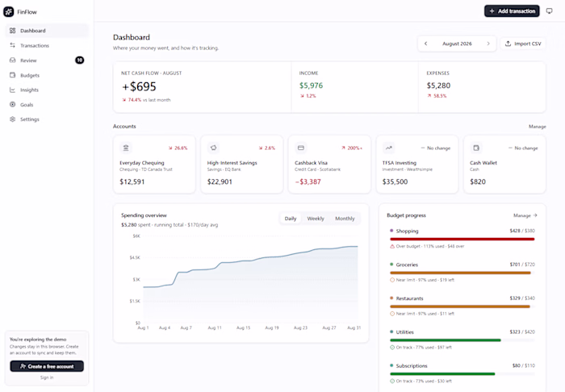Open the August 2026 month picker
This screenshot has height=392, width=565.
tap(457, 44)
